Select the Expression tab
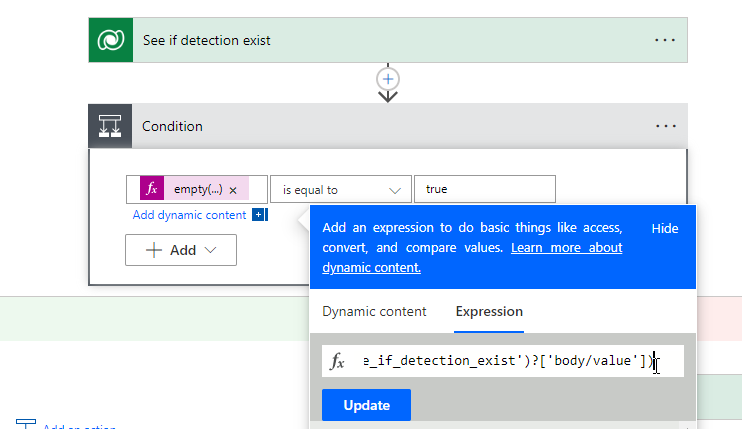742x429 pixels. 489,312
